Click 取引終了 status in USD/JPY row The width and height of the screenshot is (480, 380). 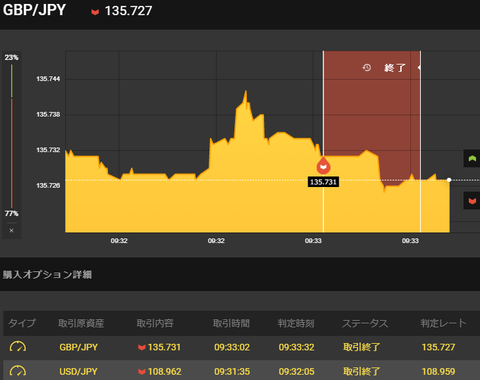[x=362, y=371]
